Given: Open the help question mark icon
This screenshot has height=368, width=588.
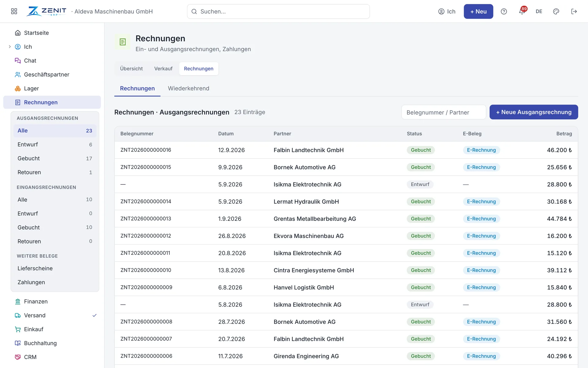Looking at the screenshot, I should 504,11.
